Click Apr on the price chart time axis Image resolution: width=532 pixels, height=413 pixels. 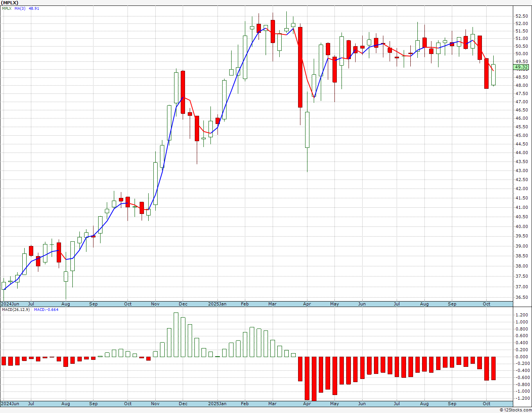coord(307,304)
